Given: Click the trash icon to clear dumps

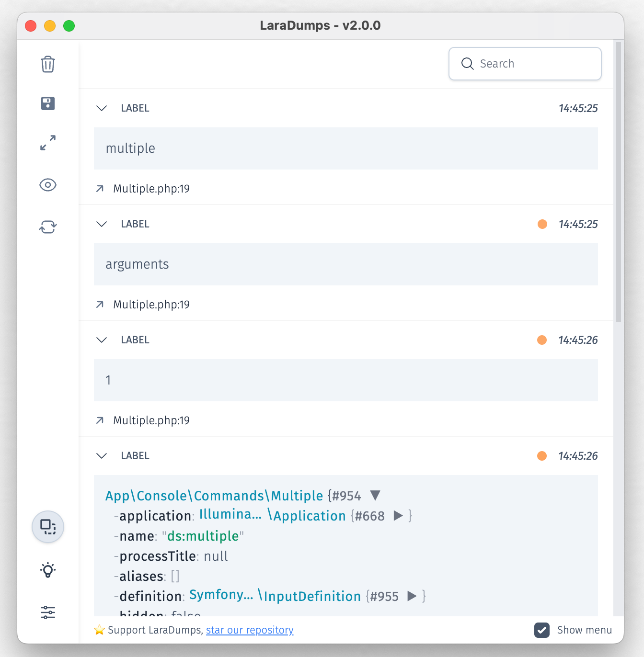Looking at the screenshot, I should 48,64.
